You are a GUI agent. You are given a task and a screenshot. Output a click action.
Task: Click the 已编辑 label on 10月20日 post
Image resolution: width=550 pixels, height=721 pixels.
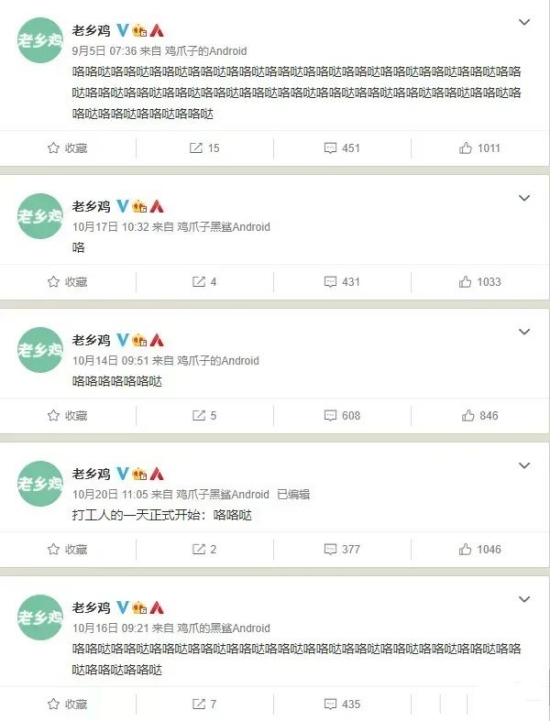click(x=293, y=494)
